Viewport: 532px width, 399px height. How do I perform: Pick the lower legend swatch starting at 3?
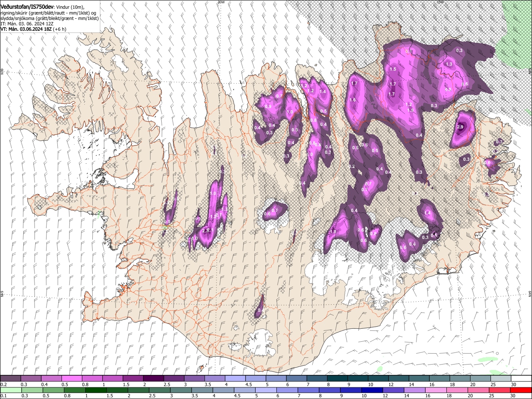pos(181,390)
